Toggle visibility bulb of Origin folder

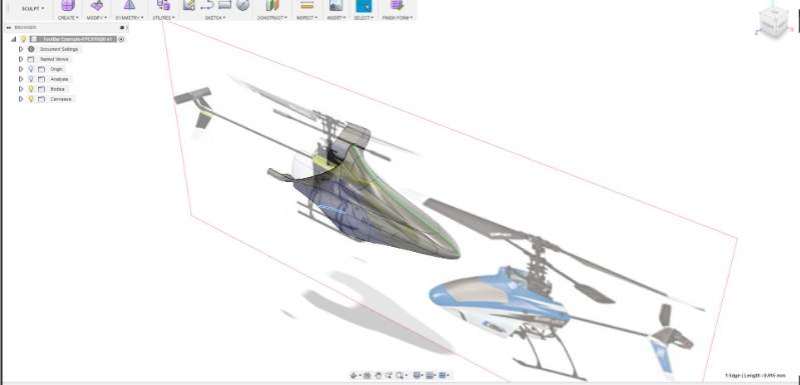[x=31, y=69]
